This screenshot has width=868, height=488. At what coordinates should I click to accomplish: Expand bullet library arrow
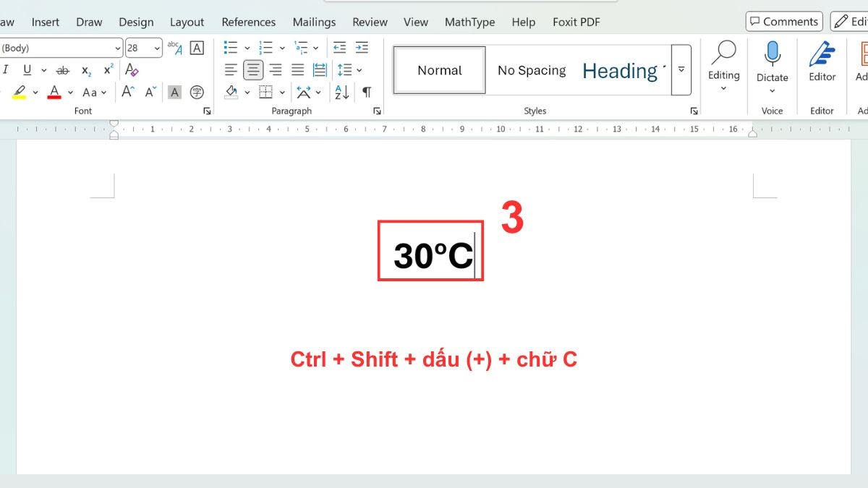tap(247, 48)
